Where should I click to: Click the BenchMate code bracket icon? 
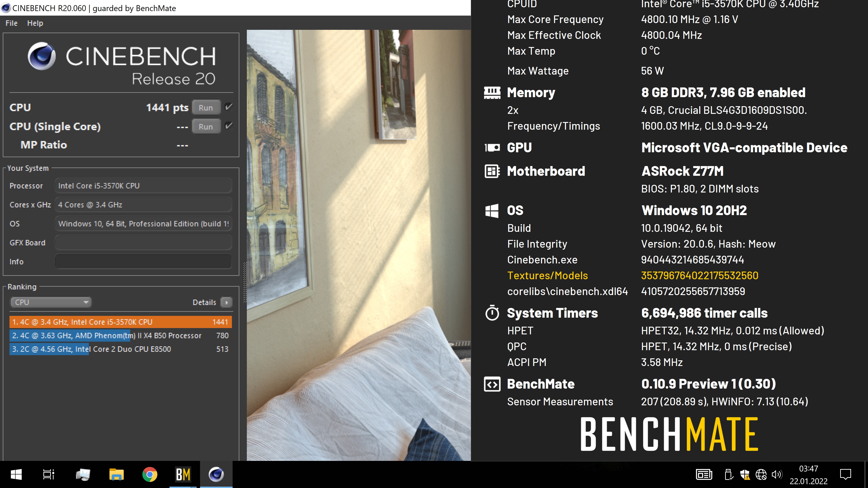492,384
